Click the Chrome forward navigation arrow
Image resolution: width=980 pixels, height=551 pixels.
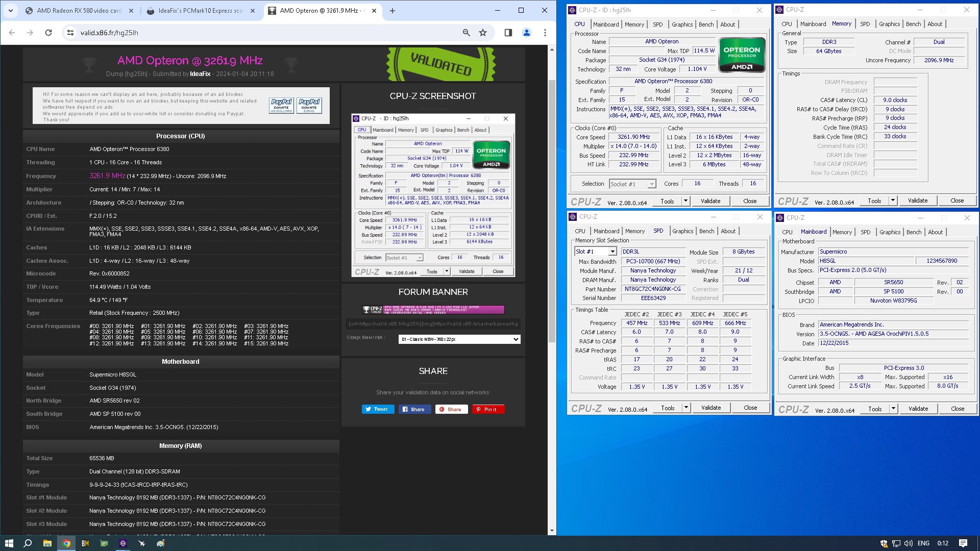[x=30, y=33]
